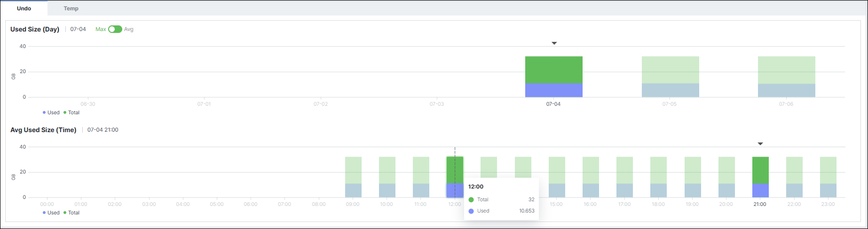Toggle the Total legend in the Day chart
Image resolution: width=868 pixels, height=229 pixels.
[x=71, y=112]
